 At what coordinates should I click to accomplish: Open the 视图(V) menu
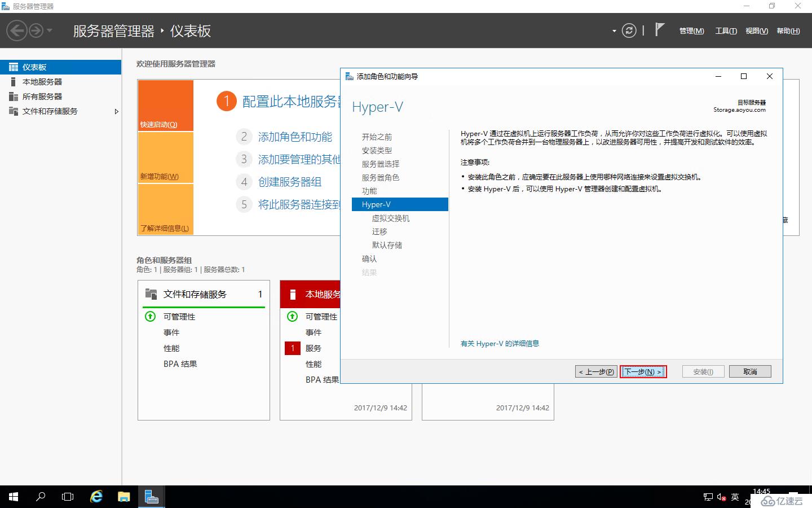tap(756, 31)
